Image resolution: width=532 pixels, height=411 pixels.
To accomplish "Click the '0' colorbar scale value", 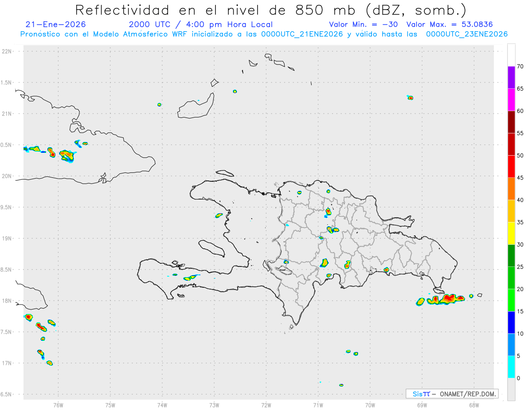I will (519, 378).
